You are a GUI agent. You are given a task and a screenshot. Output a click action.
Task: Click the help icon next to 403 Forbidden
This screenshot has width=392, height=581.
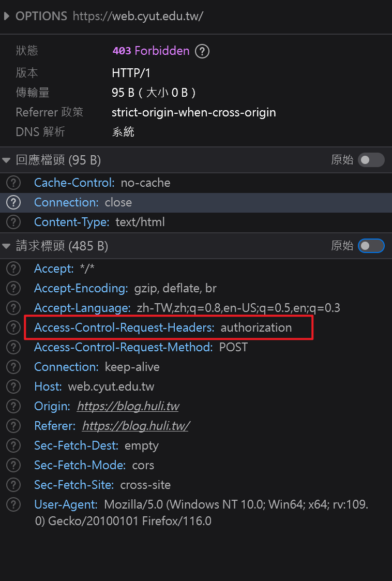pos(202,51)
